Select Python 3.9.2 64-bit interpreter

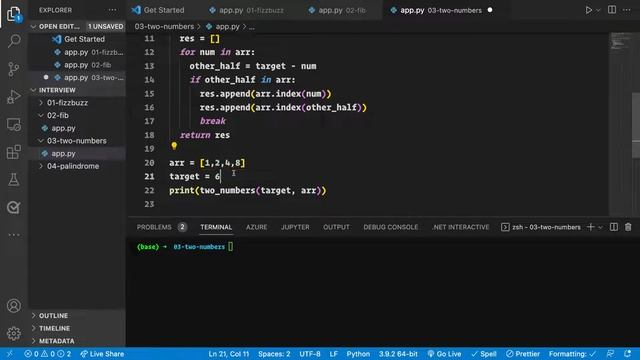tap(398, 354)
